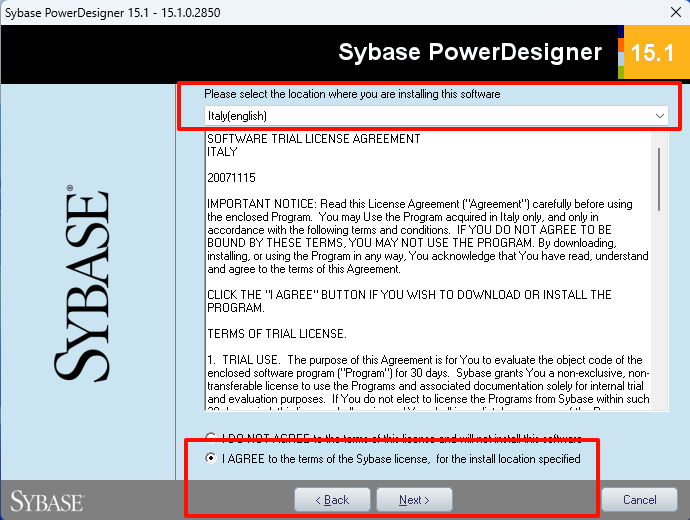
Task: Click the Back button
Action: pos(332,500)
